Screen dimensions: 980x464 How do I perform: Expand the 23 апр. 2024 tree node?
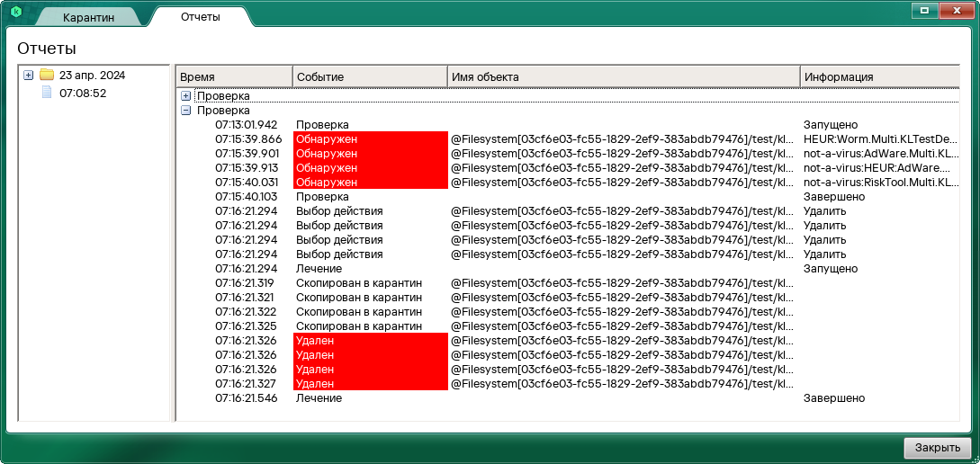(29, 76)
